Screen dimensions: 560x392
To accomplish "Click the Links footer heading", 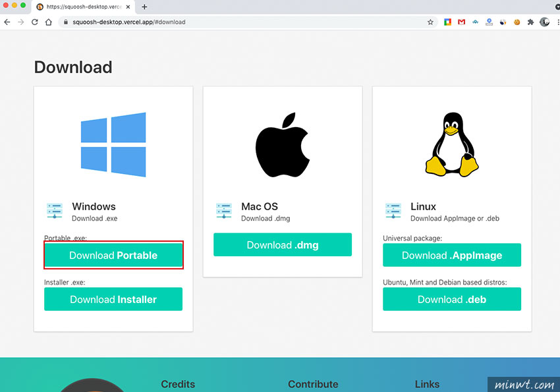I will (427, 384).
